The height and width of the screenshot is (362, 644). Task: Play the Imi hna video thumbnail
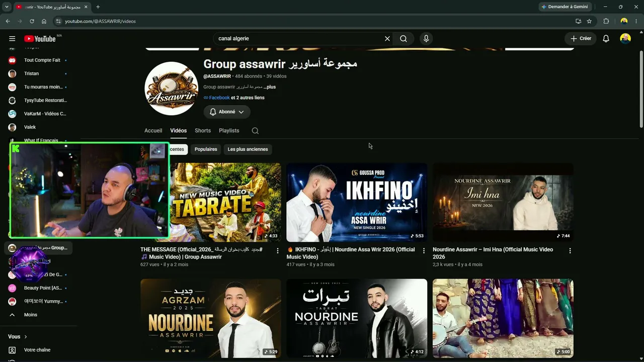pyautogui.click(x=503, y=202)
